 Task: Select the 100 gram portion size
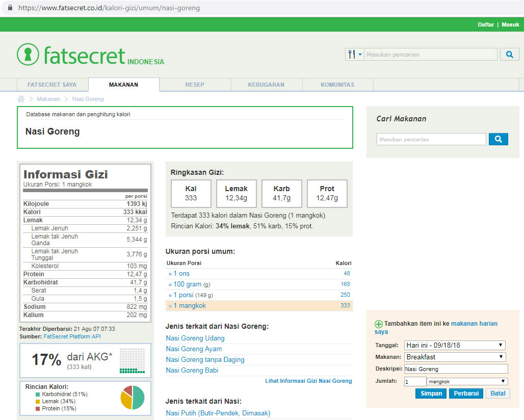coord(187,284)
